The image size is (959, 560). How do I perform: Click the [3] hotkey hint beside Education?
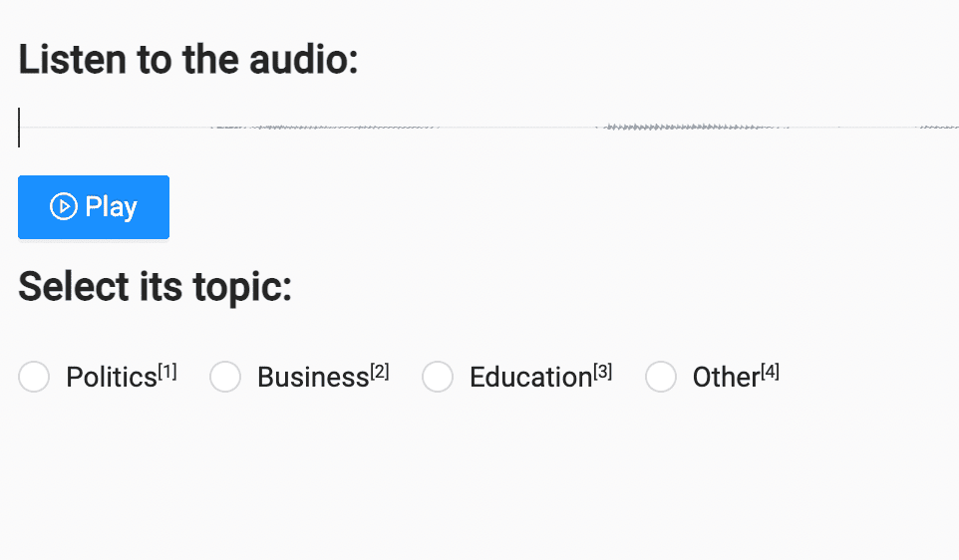point(603,372)
